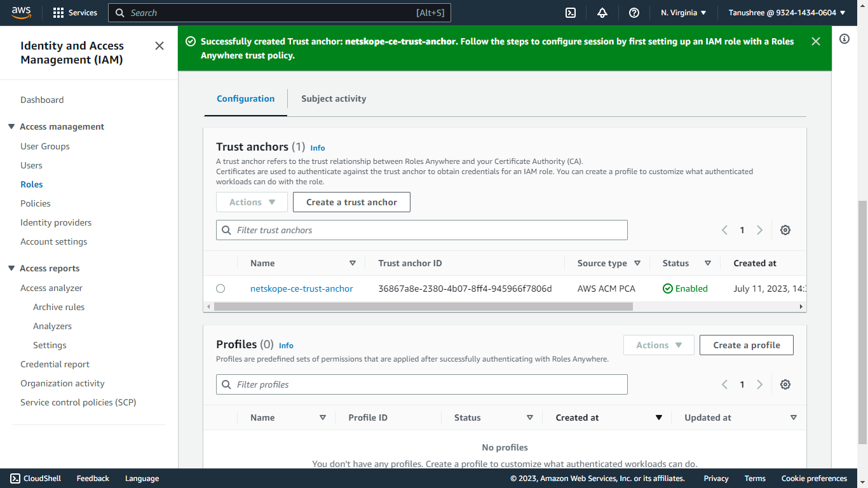868x488 pixels.
Task: Open Access analyzer in the sidebar
Action: click(51, 288)
